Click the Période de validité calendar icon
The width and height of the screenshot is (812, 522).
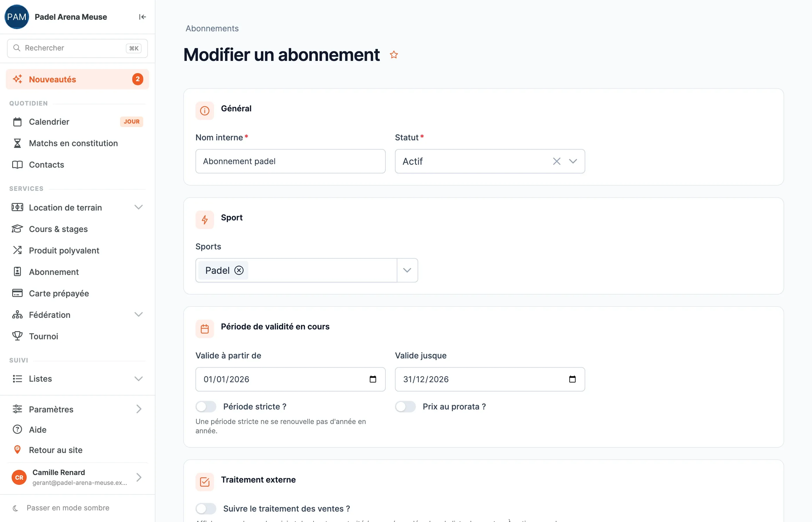205,329
